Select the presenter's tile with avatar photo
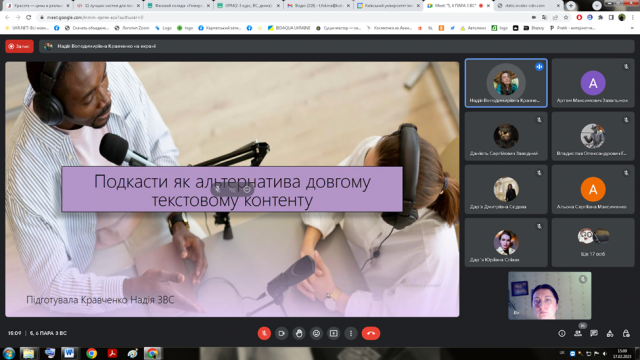The image size is (640, 360). 506,83
